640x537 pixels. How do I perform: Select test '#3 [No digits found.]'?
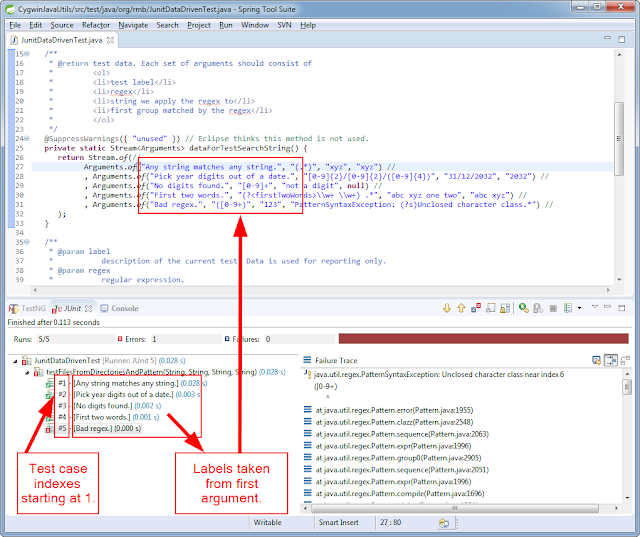pyautogui.click(x=104, y=406)
